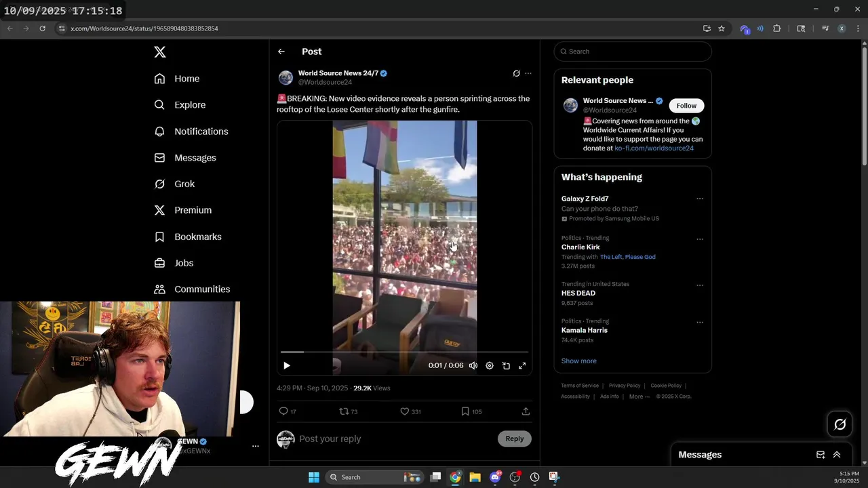Open Grok from the sidebar
This screenshot has width=868, height=488.
[x=174, y=184]
